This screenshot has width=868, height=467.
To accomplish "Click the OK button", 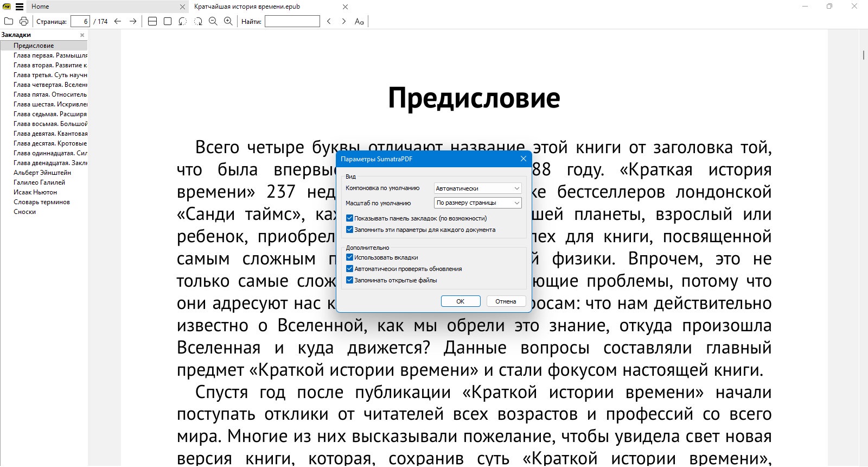I will click(x=461, y=301).
